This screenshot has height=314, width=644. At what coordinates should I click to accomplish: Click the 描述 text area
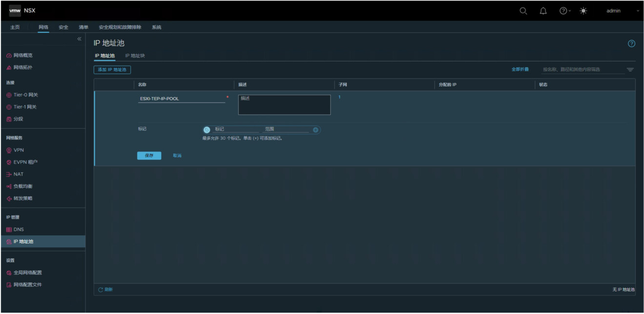(284, 105)
